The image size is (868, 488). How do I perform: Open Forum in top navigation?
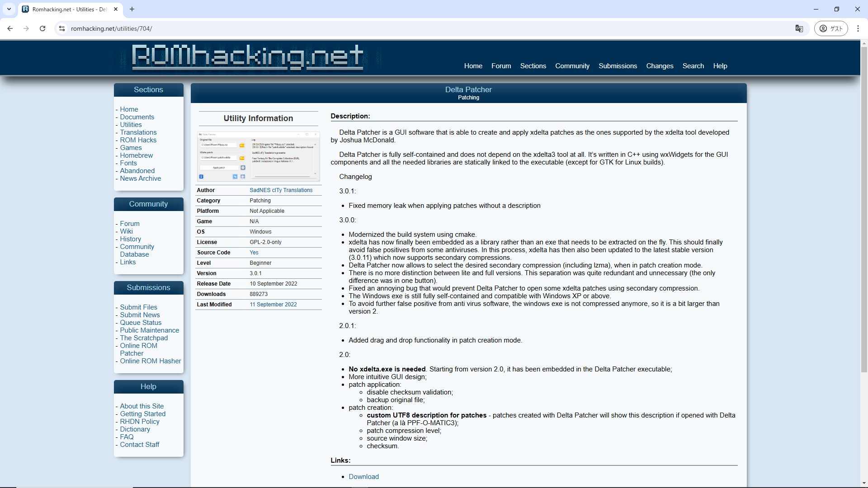coord(501,66)
